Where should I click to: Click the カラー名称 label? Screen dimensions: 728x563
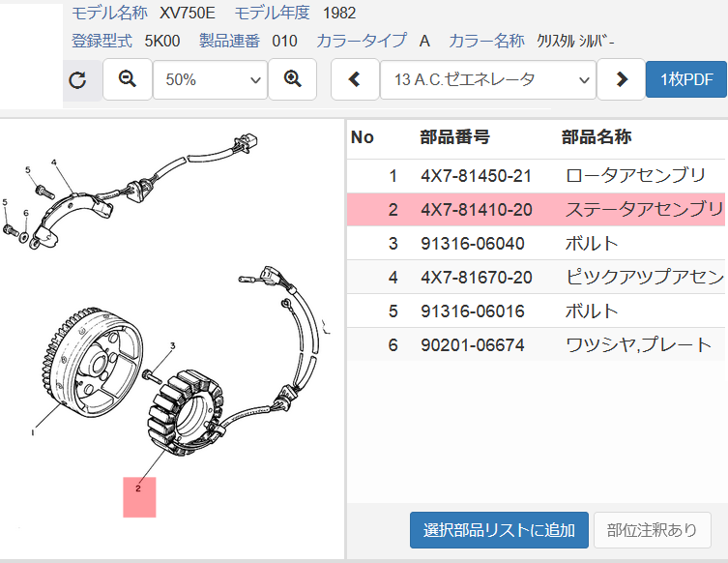(x=486, y=41)
